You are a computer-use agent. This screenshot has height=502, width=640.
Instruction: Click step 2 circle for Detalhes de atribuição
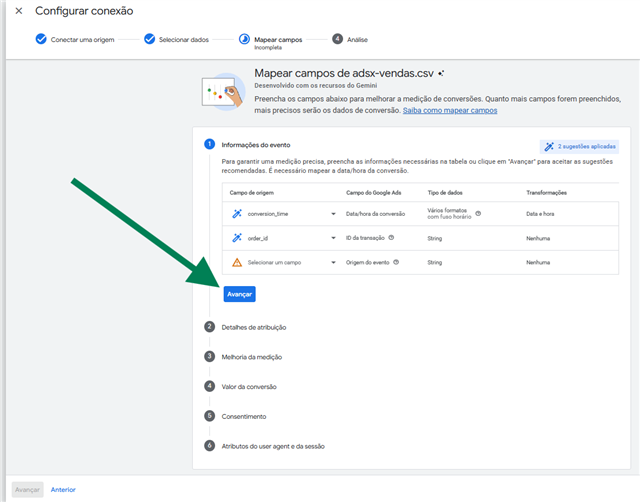click(209, 327)
